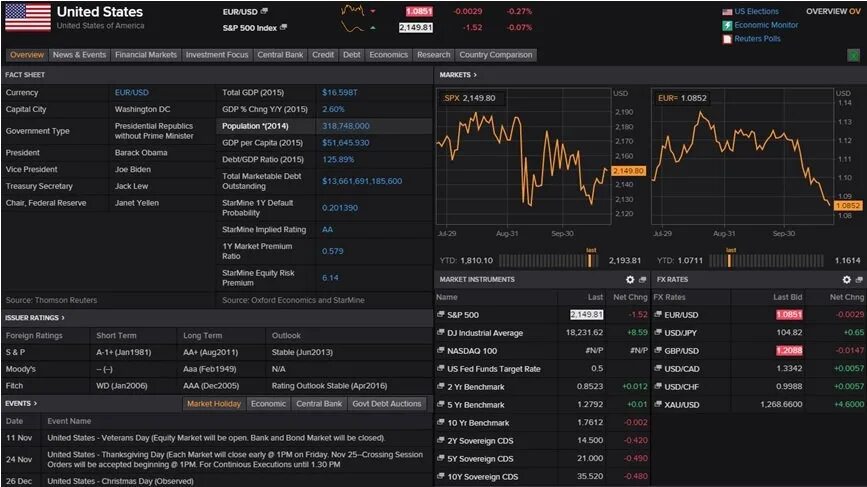Click the icon beside 10Y Sovereign CDS
Viewport: 867px width, 487px height.
441,476
